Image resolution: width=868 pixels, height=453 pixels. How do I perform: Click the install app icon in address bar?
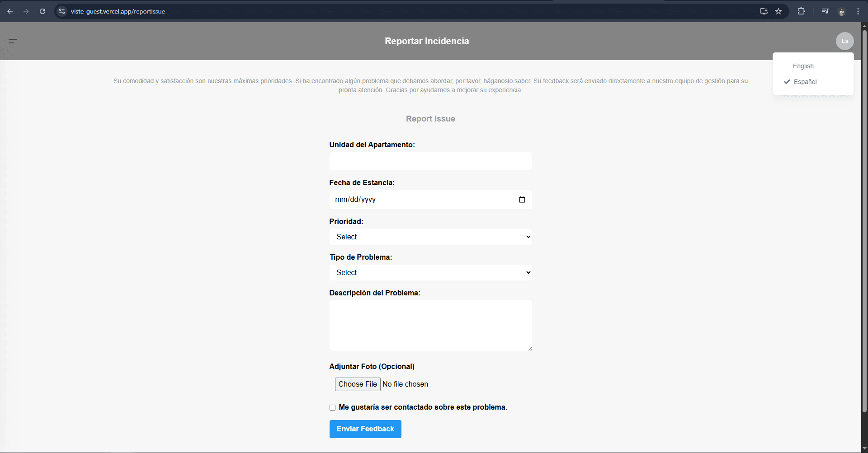click(764, 11)
